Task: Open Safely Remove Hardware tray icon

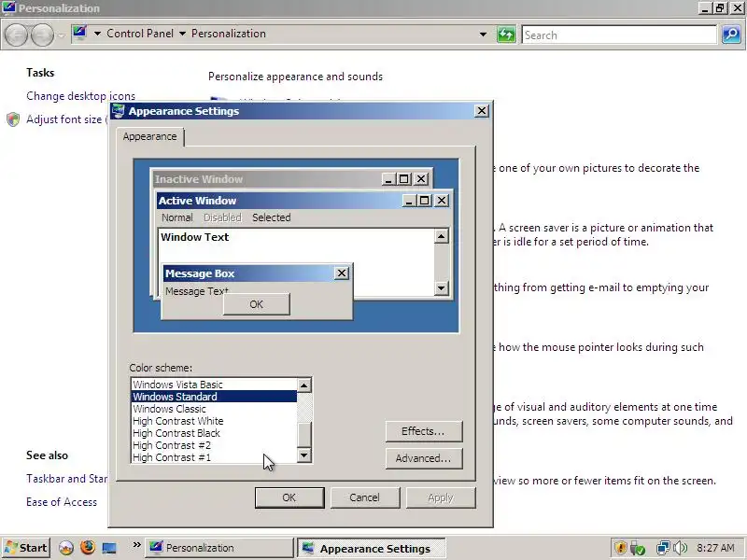Action: point(638,548)
